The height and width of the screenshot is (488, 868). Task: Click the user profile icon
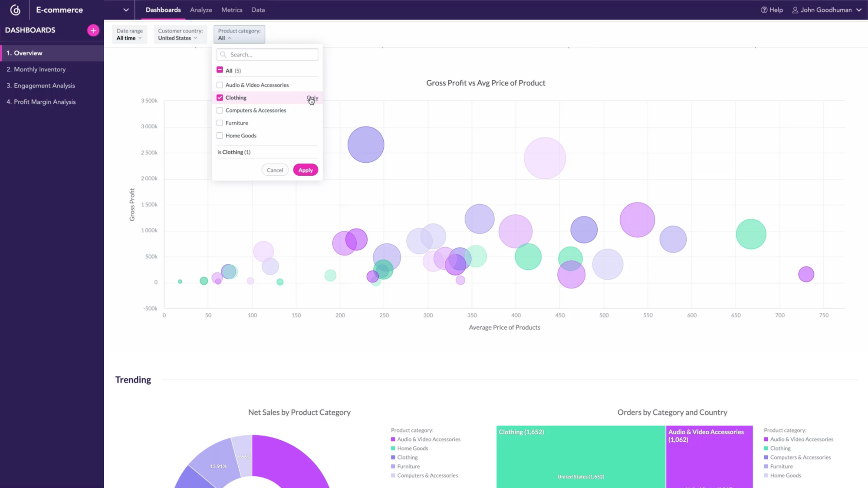[795, 10]
